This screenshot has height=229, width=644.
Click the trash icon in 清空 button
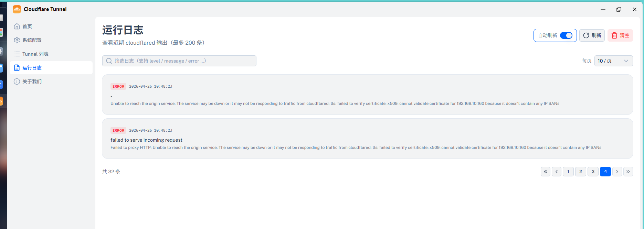click(x=614, y=35)
